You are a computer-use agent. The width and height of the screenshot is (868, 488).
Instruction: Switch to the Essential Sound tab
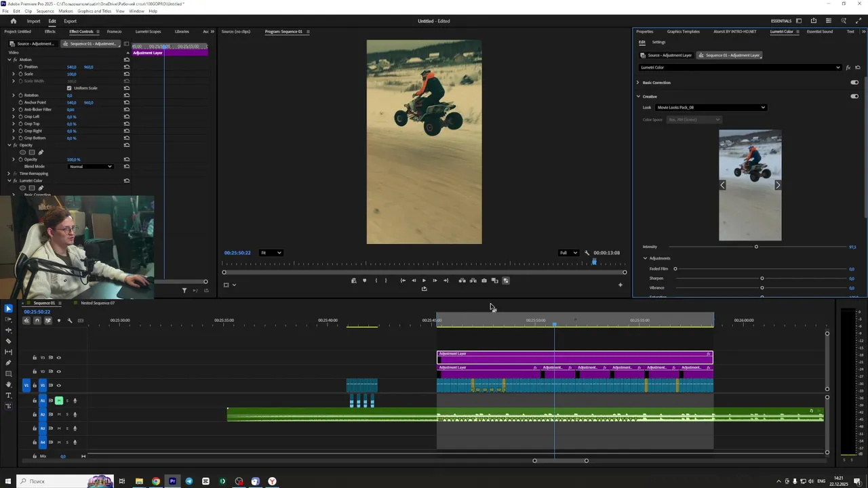click(x=819, y=32)
